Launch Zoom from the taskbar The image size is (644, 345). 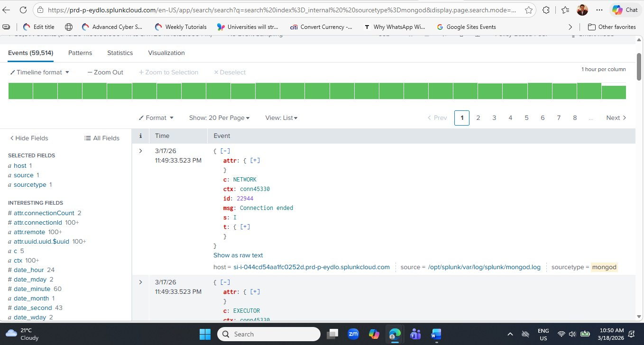pos(353,334)
